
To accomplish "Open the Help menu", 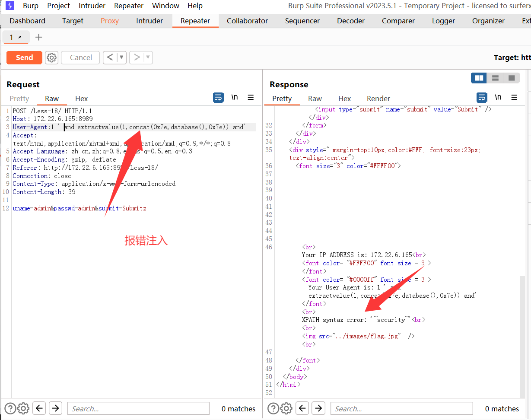I will click(195, 6).
